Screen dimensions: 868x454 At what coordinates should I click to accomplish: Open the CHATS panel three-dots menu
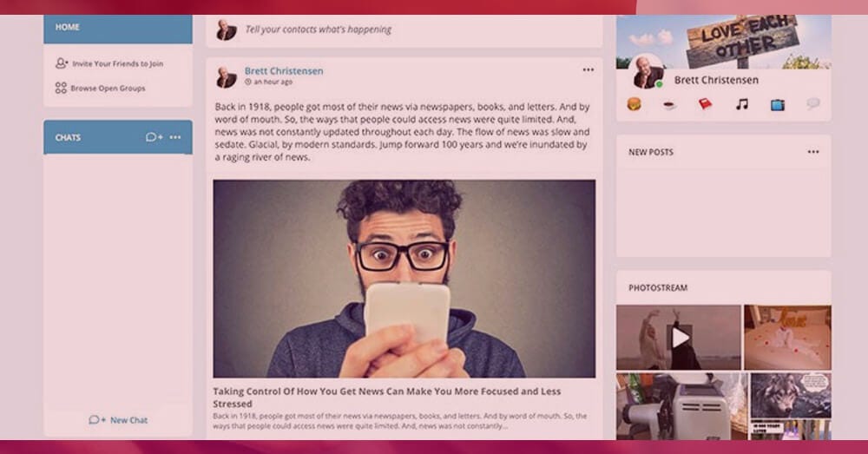tap(175, 137)
